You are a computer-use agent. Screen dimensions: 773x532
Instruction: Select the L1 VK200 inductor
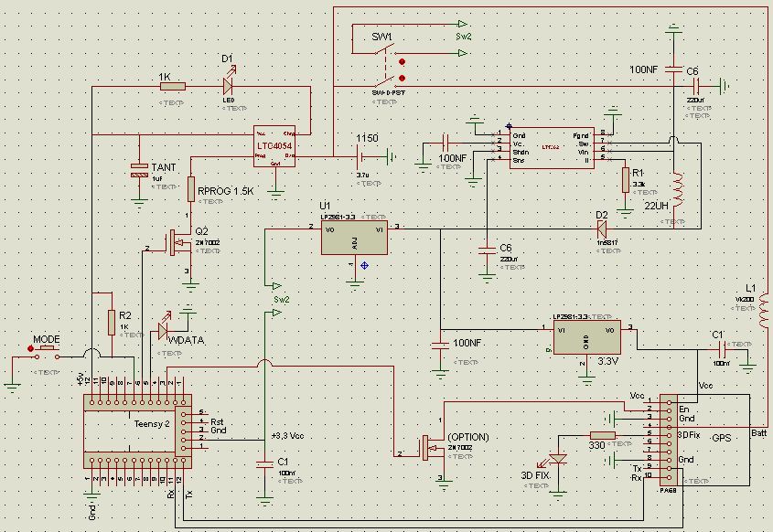[764, 311]
